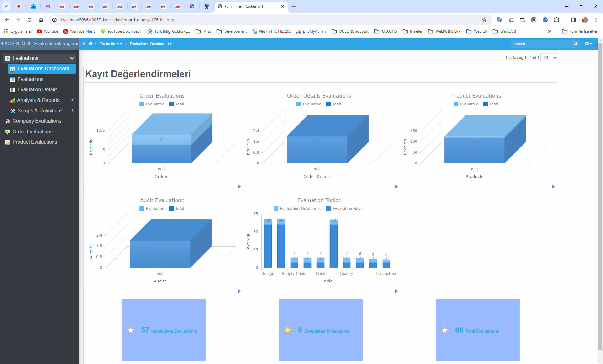Click the home icon in the breadcrumb bar
This screenshot has width=603, height=364.
90,44
